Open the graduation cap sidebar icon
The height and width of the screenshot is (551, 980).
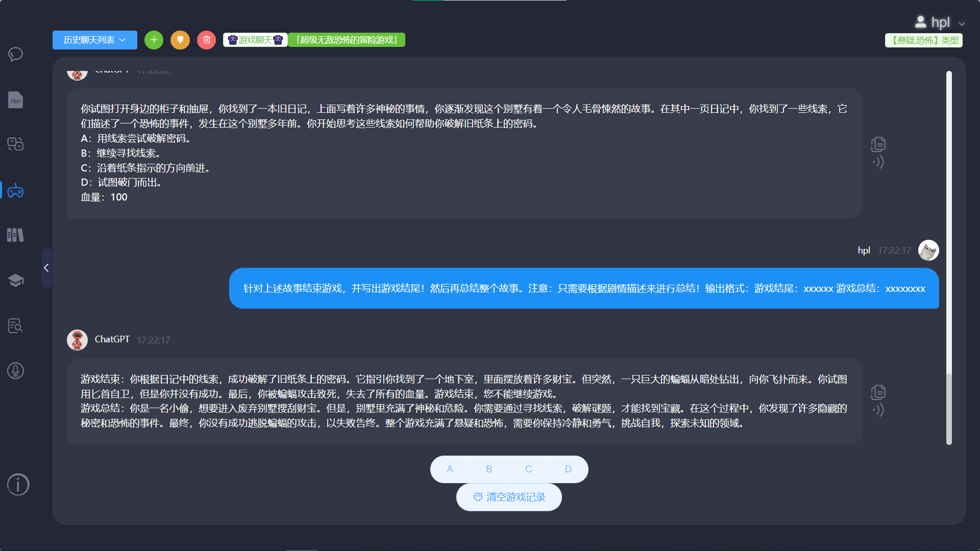[x=15, y=280]
